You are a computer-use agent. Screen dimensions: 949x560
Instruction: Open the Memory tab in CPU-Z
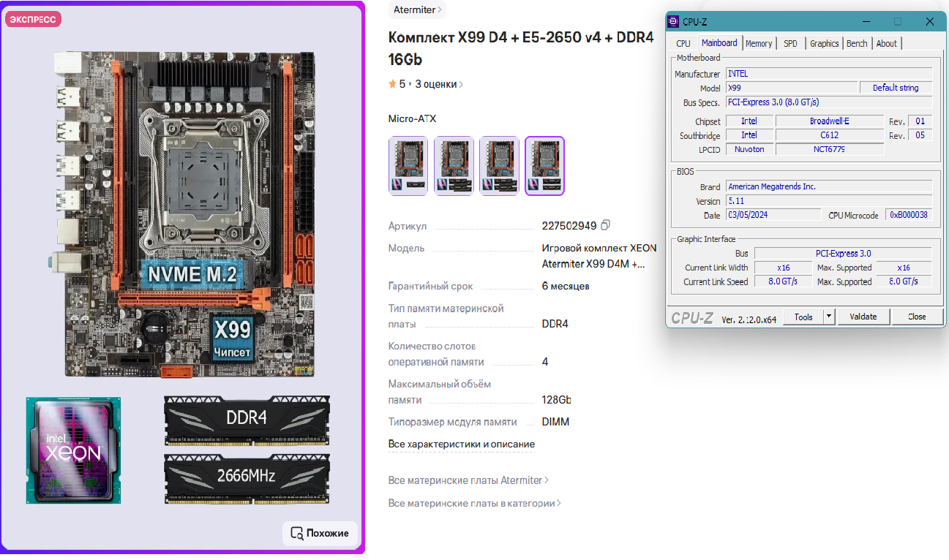(x=759, y=44)
